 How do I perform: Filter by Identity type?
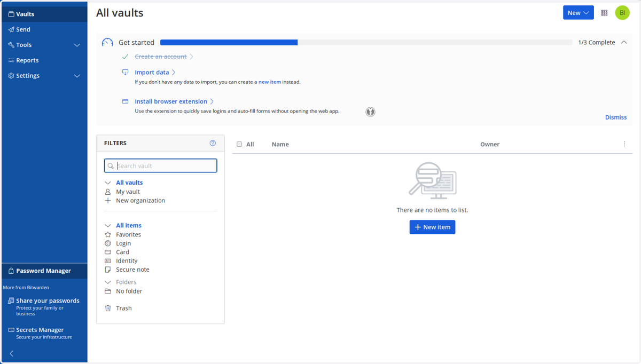point(127,261)
